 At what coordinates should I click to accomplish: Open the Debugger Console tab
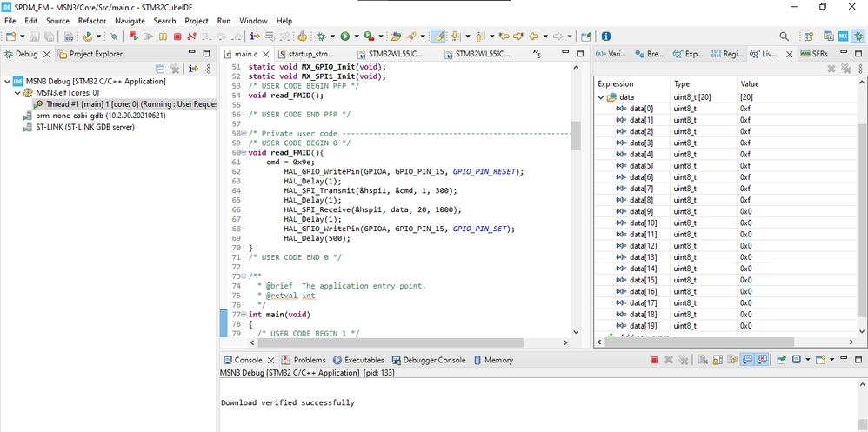point(429,360)
